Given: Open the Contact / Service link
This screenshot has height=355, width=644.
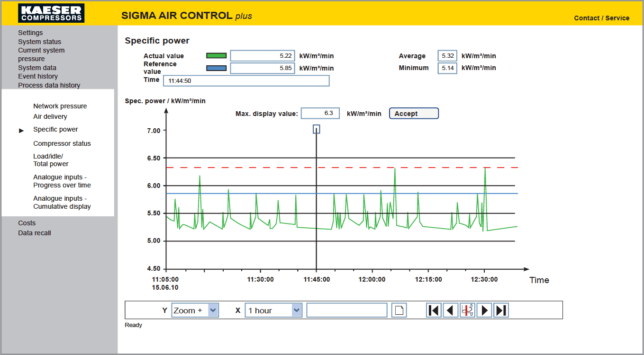Looking at the screenshot, I should click(x=601, y=18).
